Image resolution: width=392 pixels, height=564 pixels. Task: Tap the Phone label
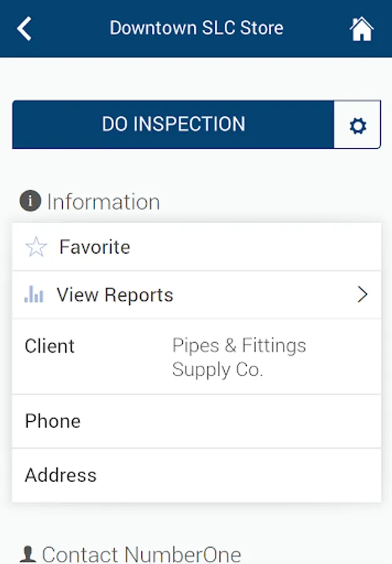tap(53, 421)
